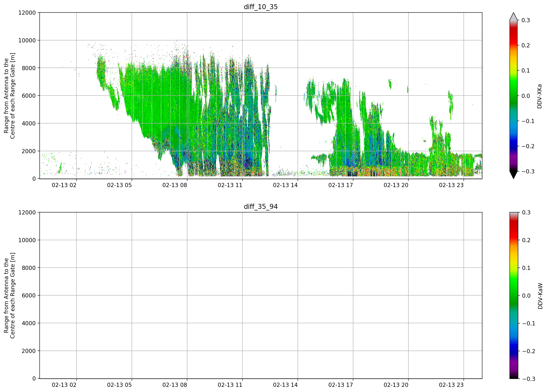Click the 0.2 tick on DDV-KaW colorbar

[x=526, y=240]
